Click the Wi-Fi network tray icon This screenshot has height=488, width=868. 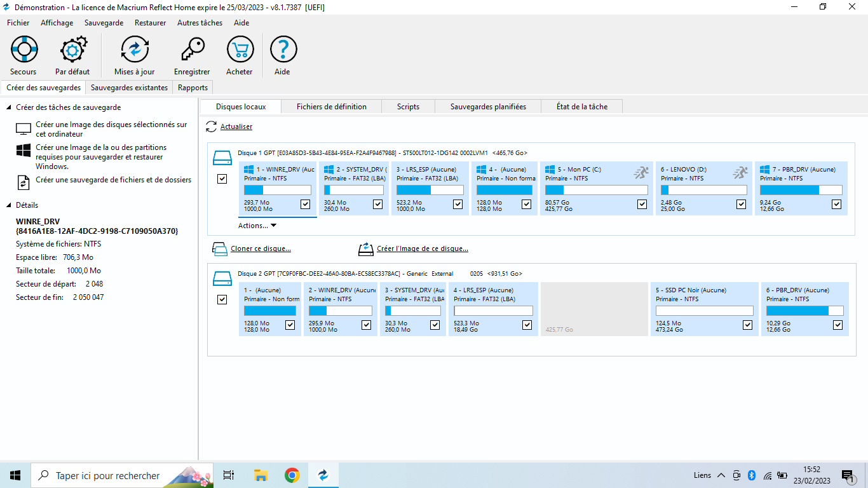(x=767, y=475)
